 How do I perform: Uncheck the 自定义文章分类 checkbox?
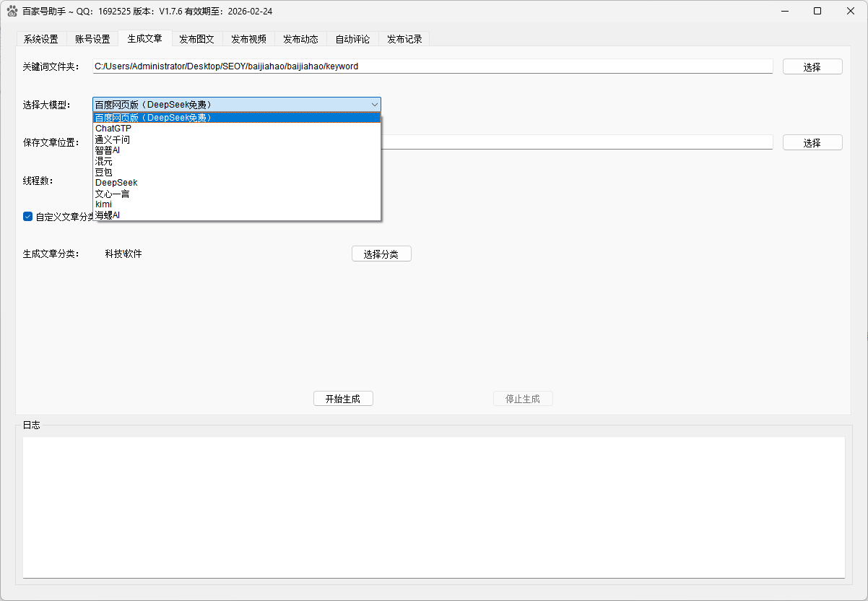(x=27, y=216)
